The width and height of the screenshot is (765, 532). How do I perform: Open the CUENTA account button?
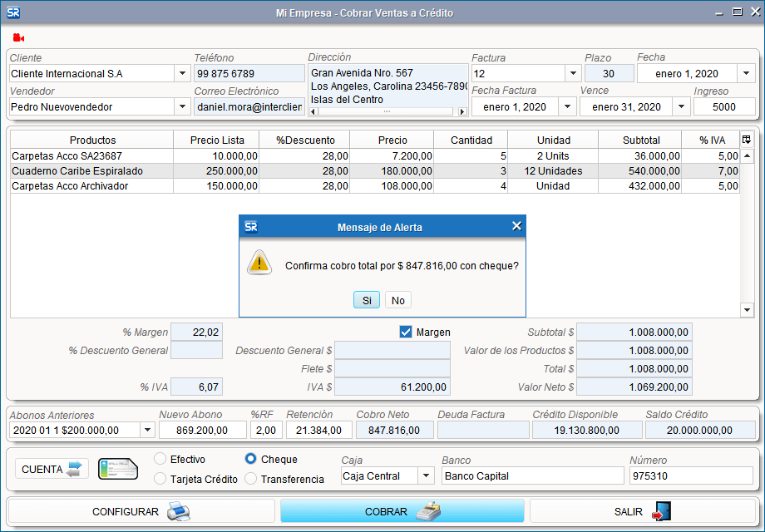52,469
